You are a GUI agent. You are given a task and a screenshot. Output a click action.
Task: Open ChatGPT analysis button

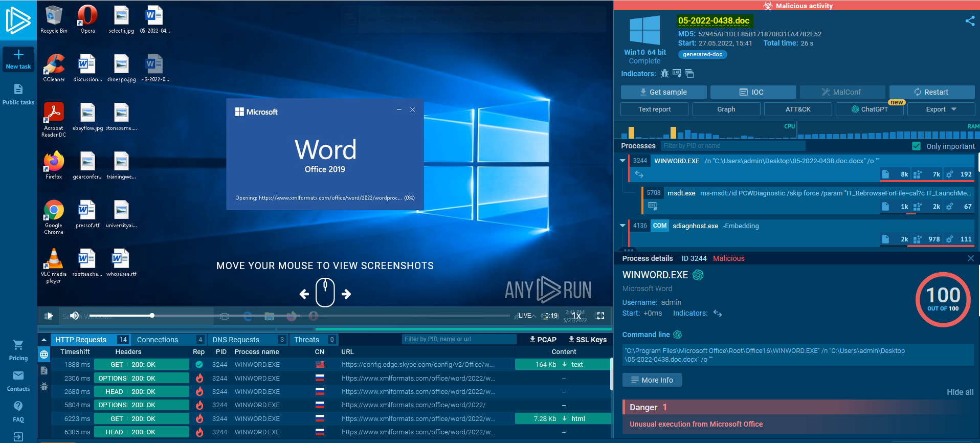click(x=870, y=109)
